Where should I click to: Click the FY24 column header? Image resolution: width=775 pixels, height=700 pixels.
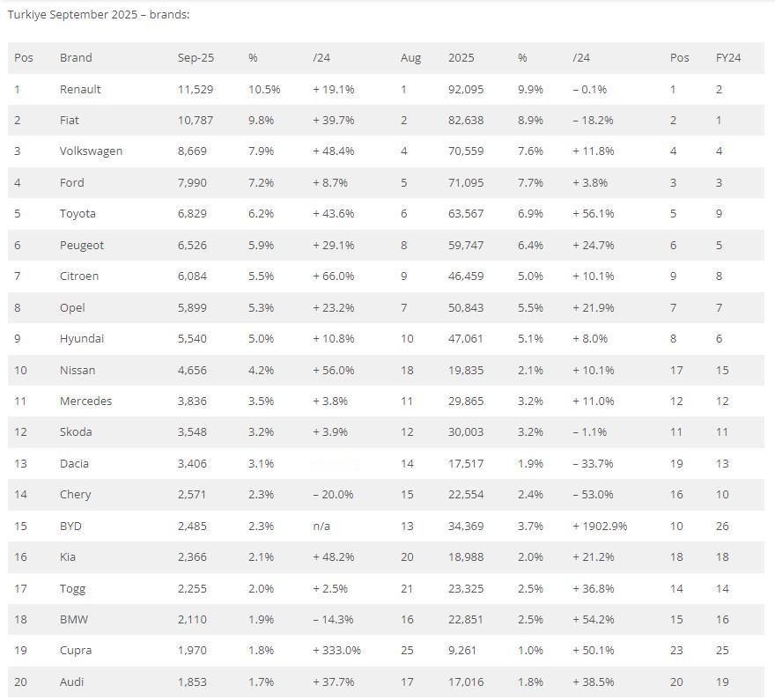[x=727, y=58]
